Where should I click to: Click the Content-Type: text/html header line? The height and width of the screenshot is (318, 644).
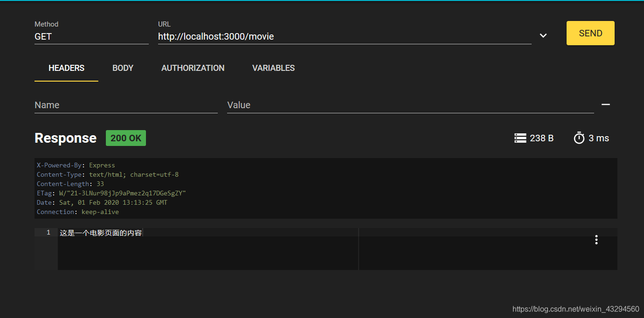click(108, 174)
